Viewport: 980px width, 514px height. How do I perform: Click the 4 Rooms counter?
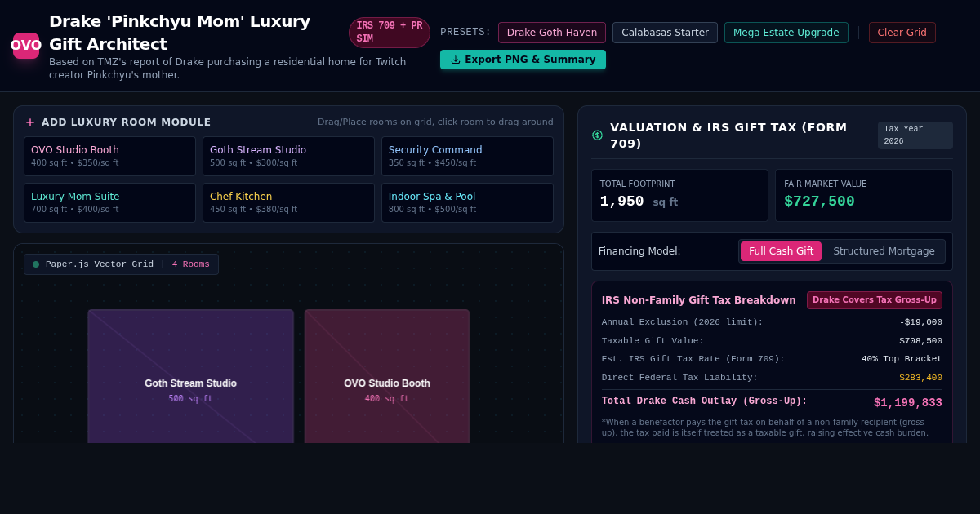(x=190, y=264)
